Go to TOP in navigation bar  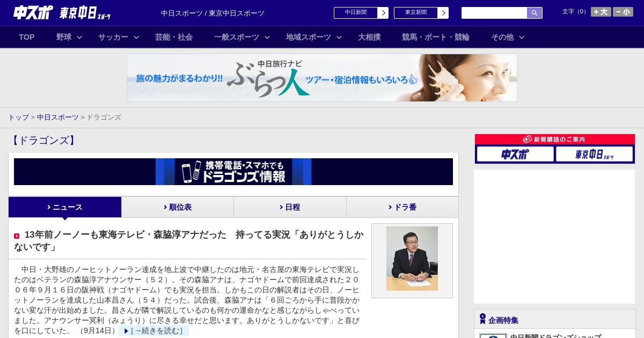(x=27, y=37)
